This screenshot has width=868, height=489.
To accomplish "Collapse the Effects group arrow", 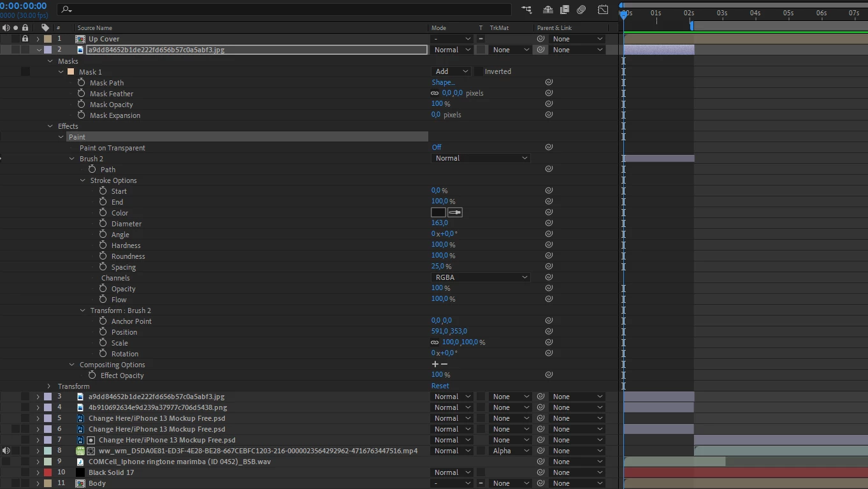I will point(50,126).
